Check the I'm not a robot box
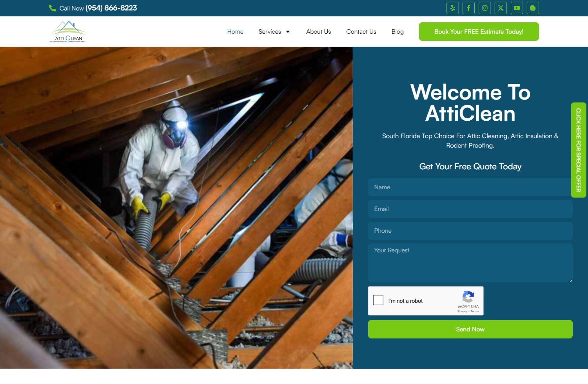This screenshot has width=588, height=384. point(378,300)
